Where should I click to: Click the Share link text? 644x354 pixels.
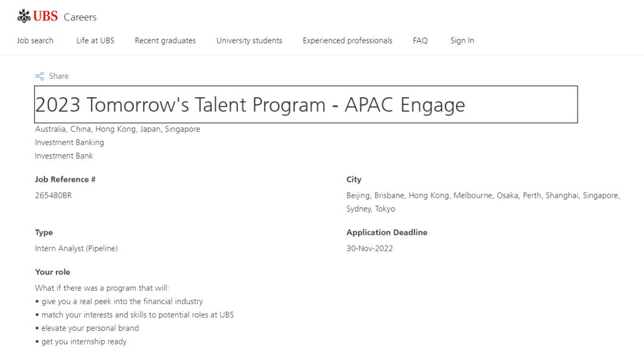click(59, 76)
